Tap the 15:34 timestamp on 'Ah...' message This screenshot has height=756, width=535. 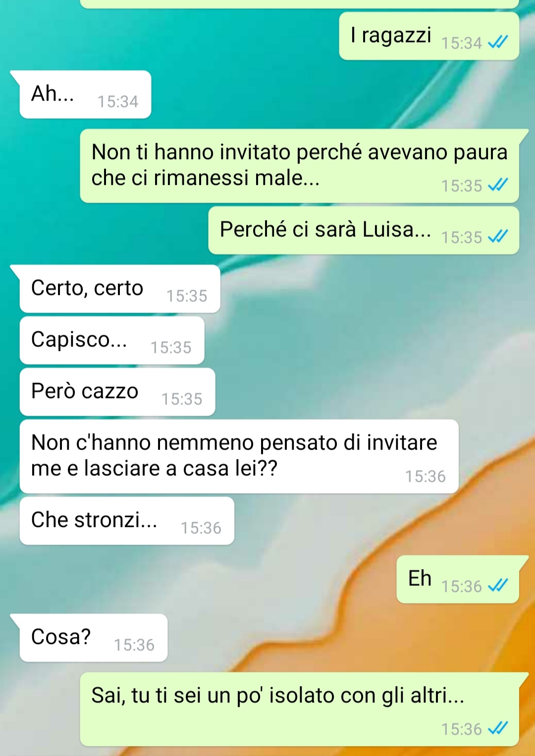[118, 102]
